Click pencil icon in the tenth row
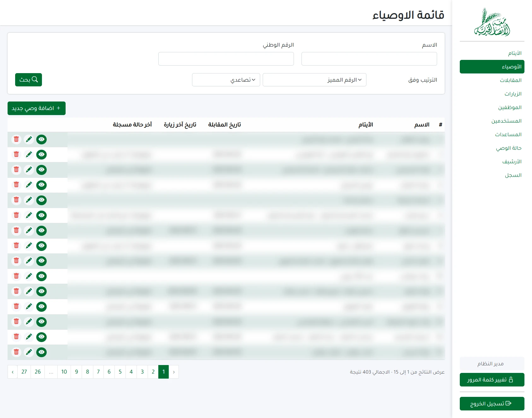 [29, 276]
